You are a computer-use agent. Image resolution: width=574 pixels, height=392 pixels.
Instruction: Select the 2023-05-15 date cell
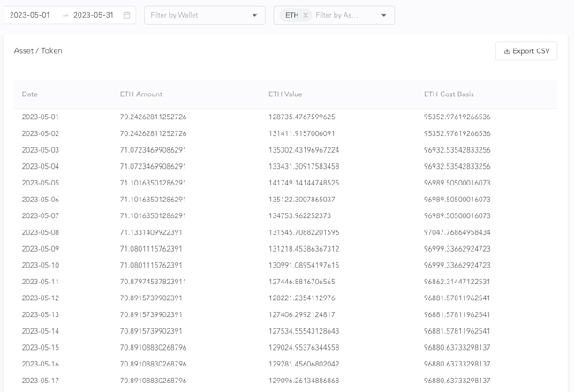click(x=41, y=347)
